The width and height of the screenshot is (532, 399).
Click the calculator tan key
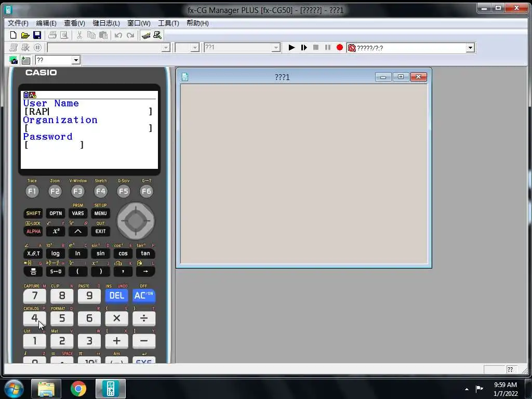click(145, 254)
